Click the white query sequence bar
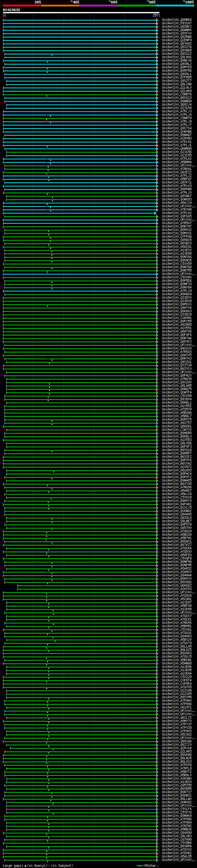197x868 pixels. (81, 12)
